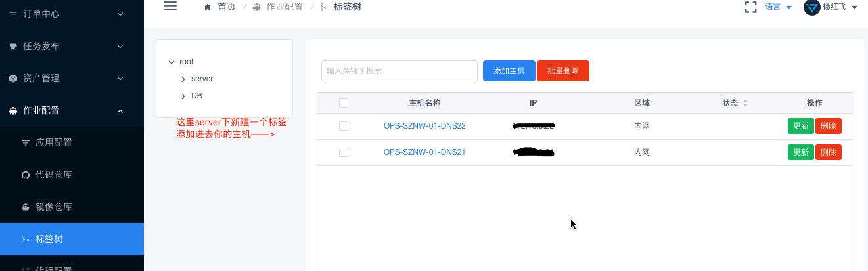Enter fullscreen with the expand icon
Screen dimensions: 868x271
tap(750, 7)
